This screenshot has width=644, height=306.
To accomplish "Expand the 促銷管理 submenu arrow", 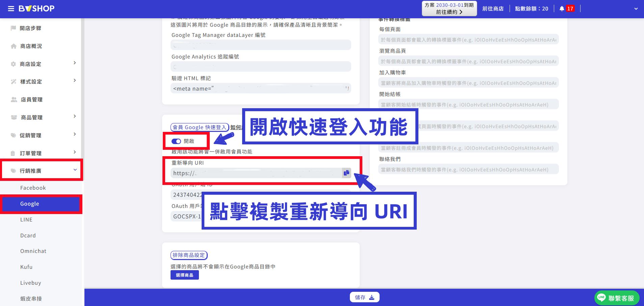I will tap(75, 134).
